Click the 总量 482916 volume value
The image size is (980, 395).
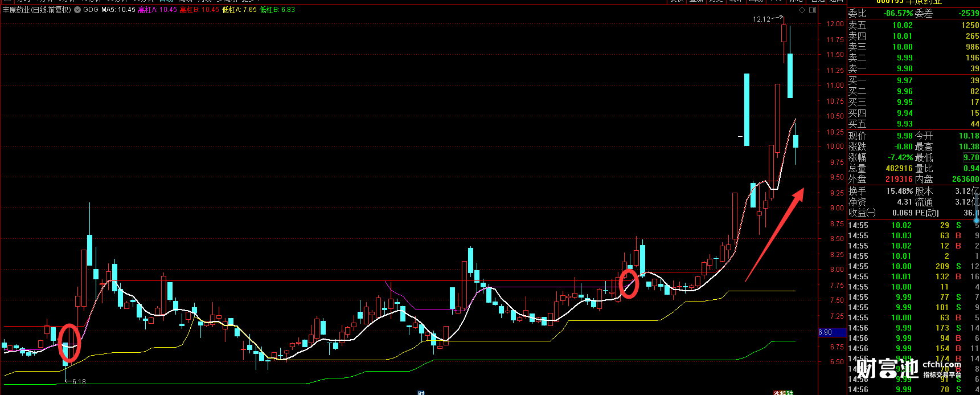899,168
